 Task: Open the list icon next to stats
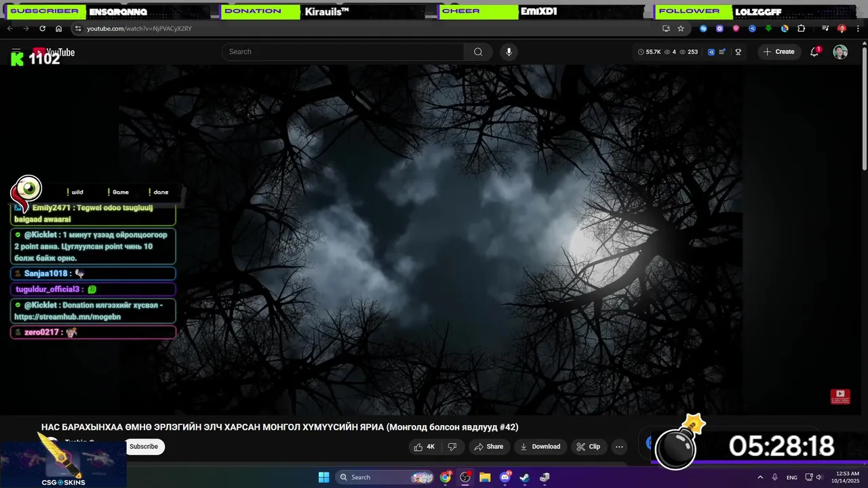723,52
